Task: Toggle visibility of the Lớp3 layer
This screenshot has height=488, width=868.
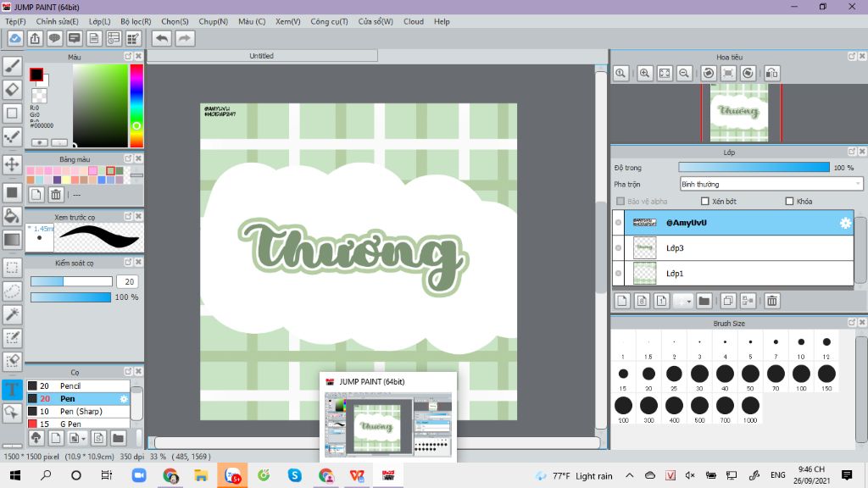Action: pos(618,248)
